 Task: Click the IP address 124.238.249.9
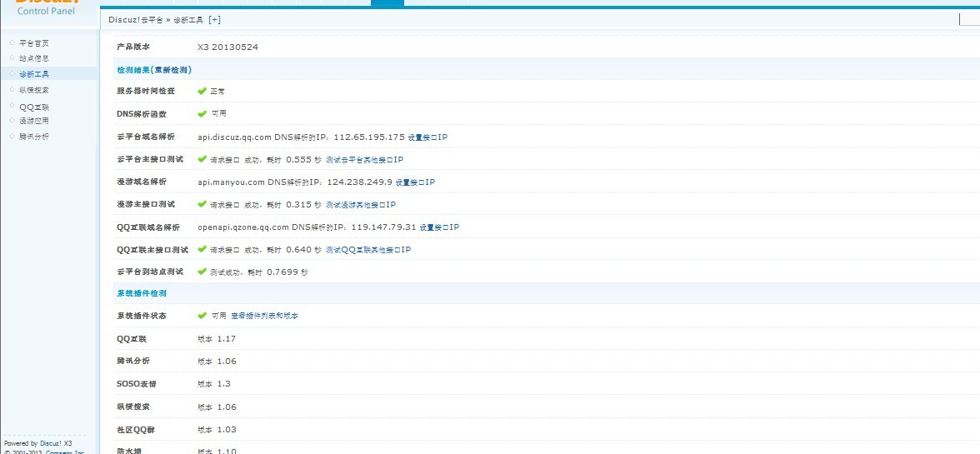coord(360,182)
